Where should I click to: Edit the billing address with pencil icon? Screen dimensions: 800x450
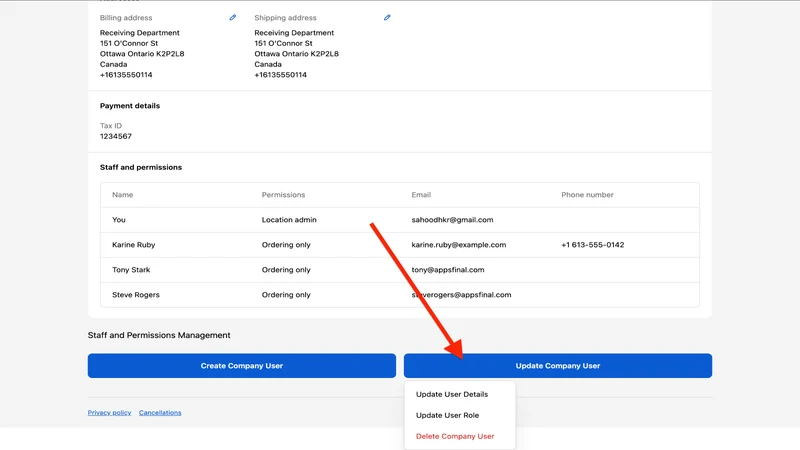233,17
